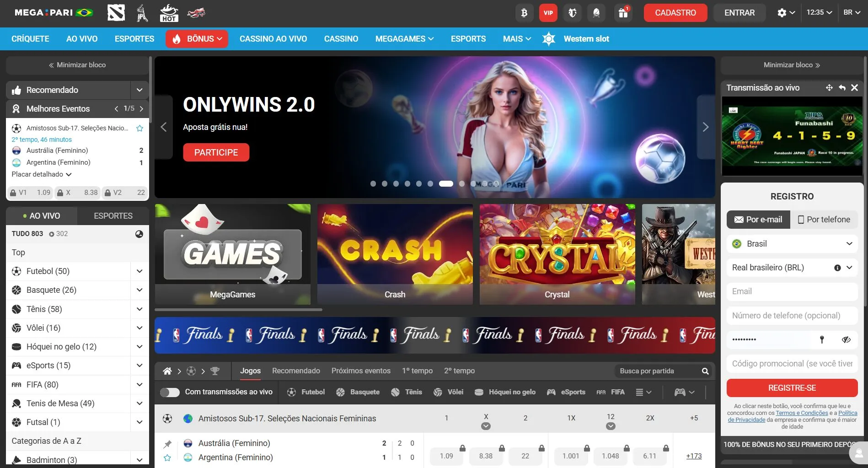Screen dimensions: 868x468
Task: Click the password generator key icon
Action: [x=822, y=339]
